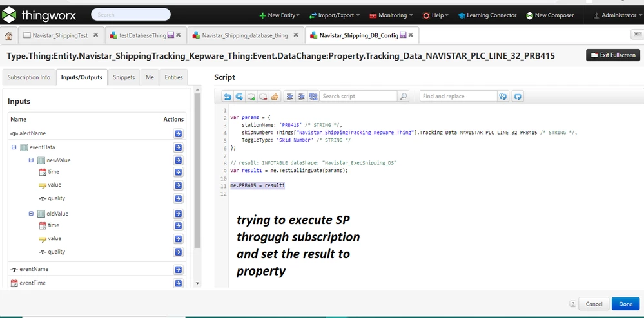Remove comment from script icon
Screen dimensions: 644x318
(x=263, y=97)
